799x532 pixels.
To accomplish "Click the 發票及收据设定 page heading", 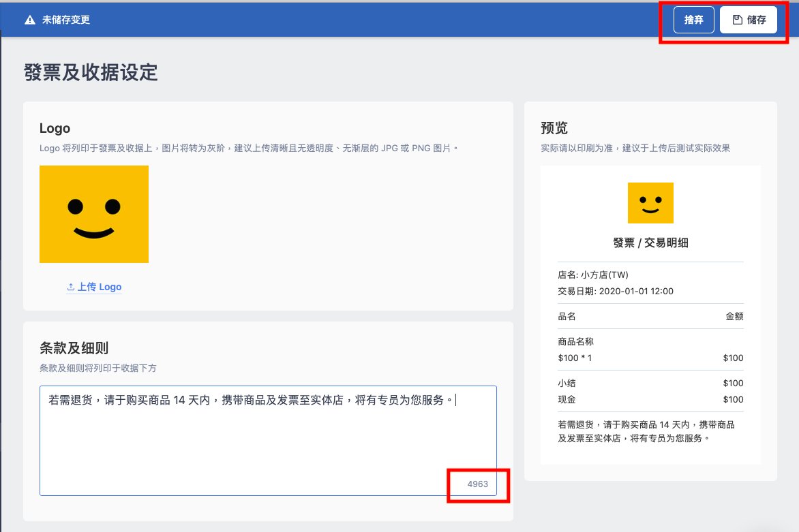I will (91, 72).
